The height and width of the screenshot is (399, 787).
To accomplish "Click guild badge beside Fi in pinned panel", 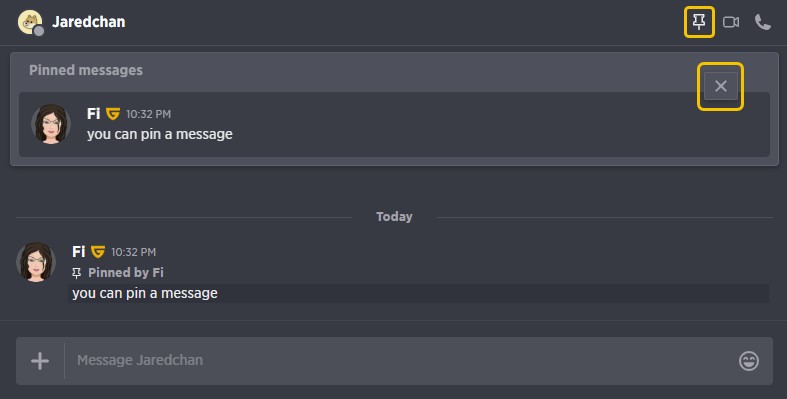I will click(x=113, y=114).
